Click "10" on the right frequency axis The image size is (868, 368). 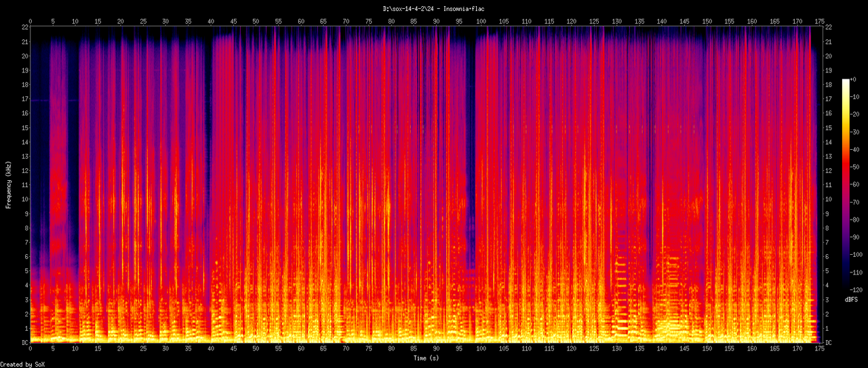[829, 199]
